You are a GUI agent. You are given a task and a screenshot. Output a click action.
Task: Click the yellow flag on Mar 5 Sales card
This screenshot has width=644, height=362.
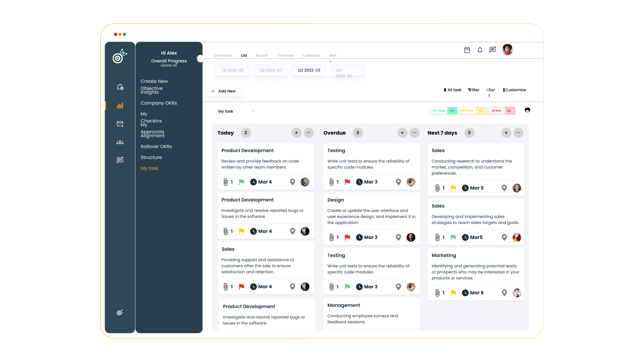(x=453, y=188)
